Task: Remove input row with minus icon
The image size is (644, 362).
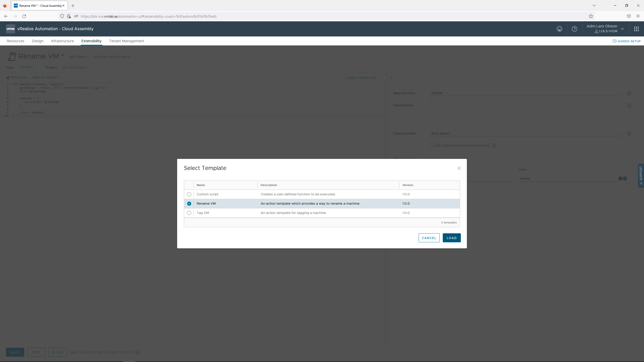Action: click(x=620, y=178)
